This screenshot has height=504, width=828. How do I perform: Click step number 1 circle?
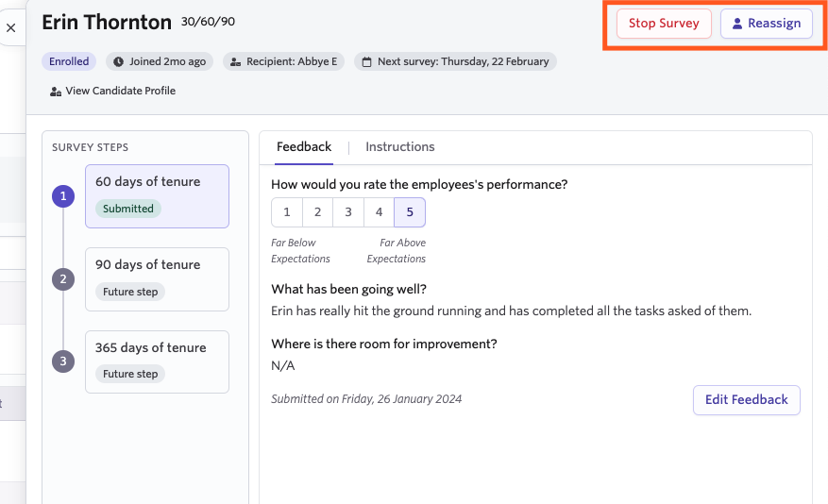pyautogui.click(x=63, y=196)
